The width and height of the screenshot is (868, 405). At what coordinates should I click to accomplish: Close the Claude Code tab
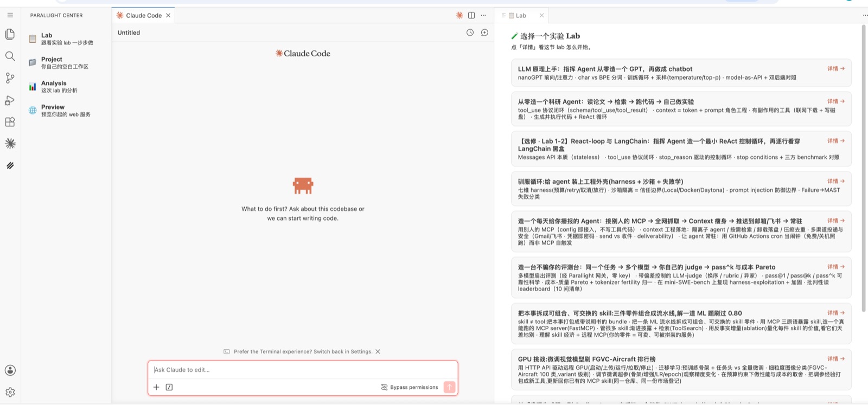tap(168, 15)
